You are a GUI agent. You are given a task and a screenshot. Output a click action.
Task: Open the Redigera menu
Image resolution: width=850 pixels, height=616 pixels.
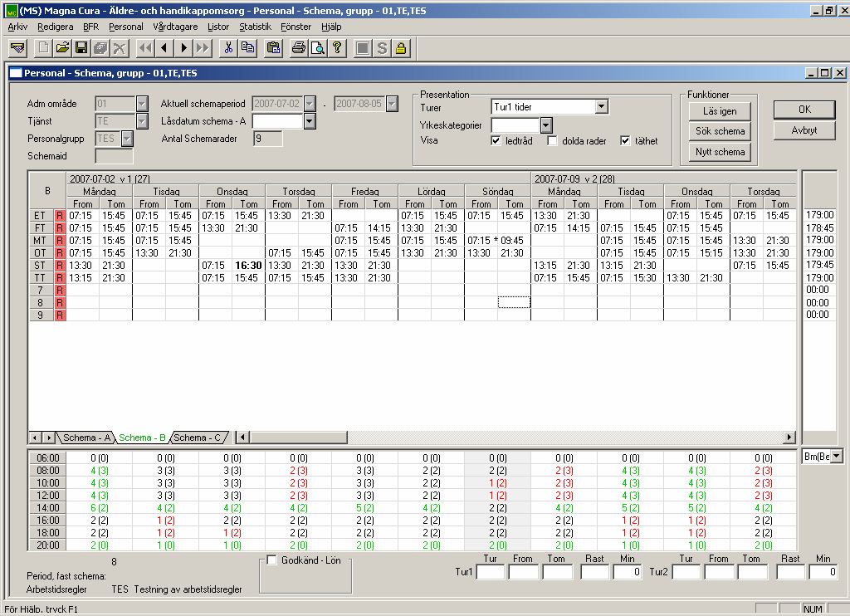tap(55, 27)
